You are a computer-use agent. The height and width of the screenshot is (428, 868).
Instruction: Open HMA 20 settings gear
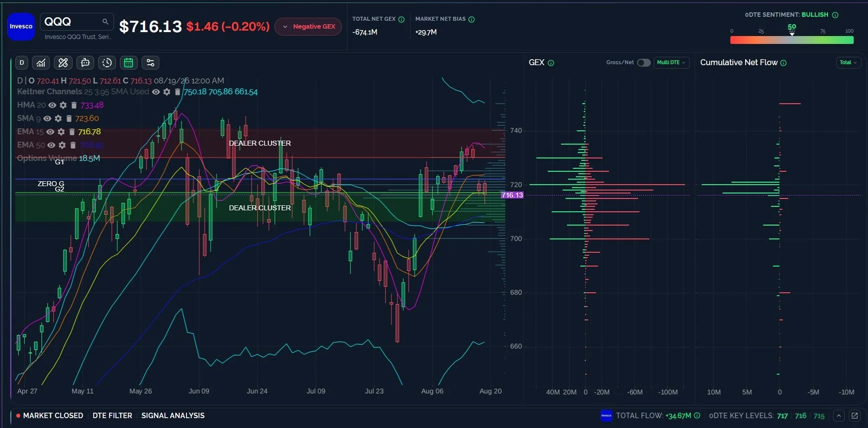(63, 105)
